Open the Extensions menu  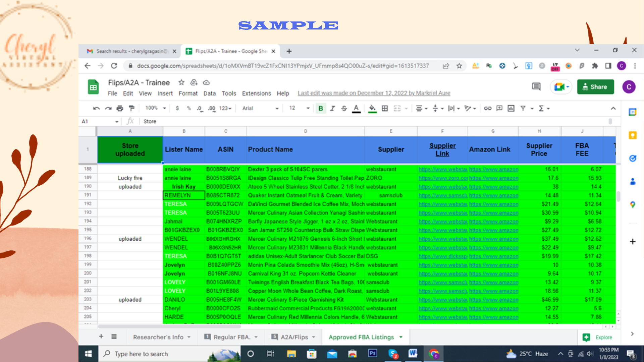256,94
